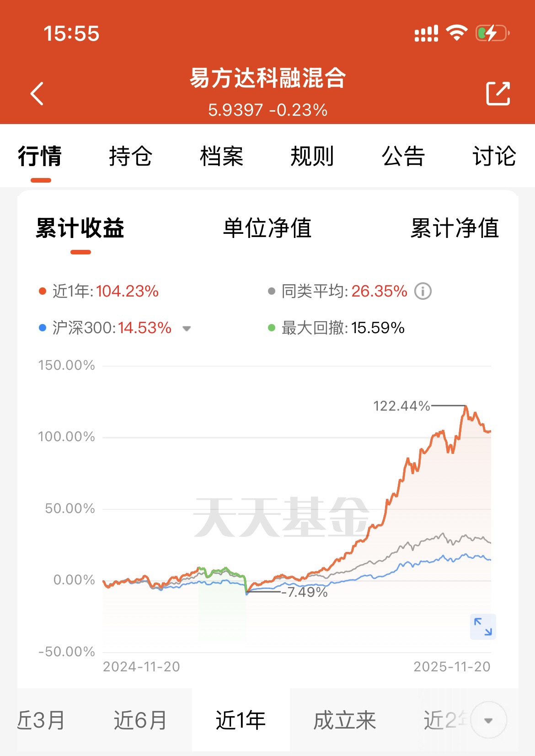The height and width of the screenshot is (756, 535).
Task: Open the 档案 tab
Action: click(x=221, y=156)
